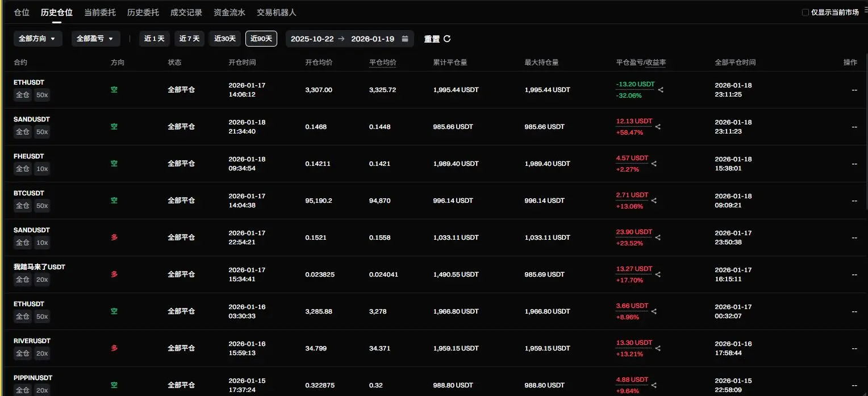This screenshot has width=868, height=396.
Task: Share the PIPPINUSDT 4.88 USDT result
Action: (654, 385)
